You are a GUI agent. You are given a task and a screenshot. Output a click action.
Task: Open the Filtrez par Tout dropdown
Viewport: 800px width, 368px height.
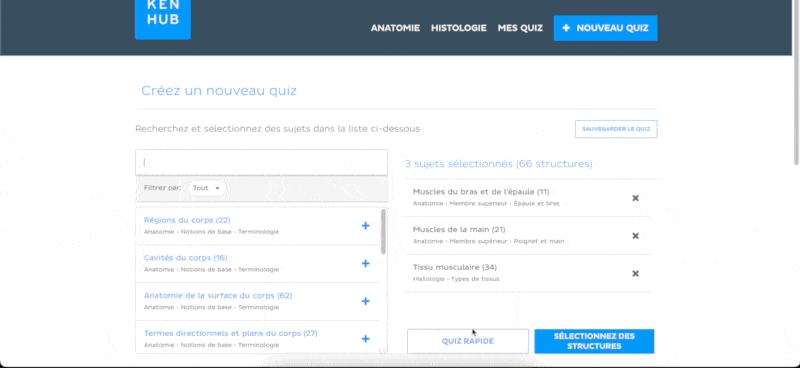[x=207, y=188]
